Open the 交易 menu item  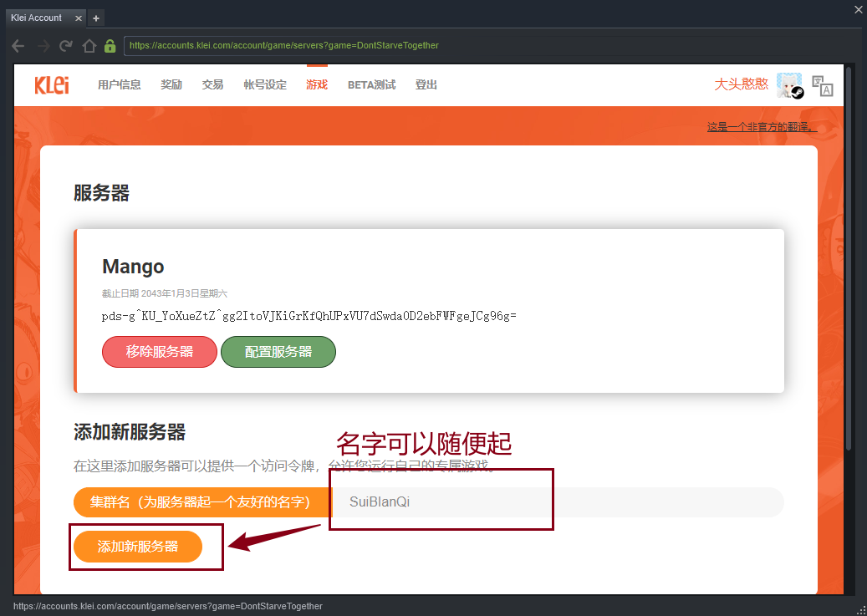pyautogui.click(x=212, y=84)
